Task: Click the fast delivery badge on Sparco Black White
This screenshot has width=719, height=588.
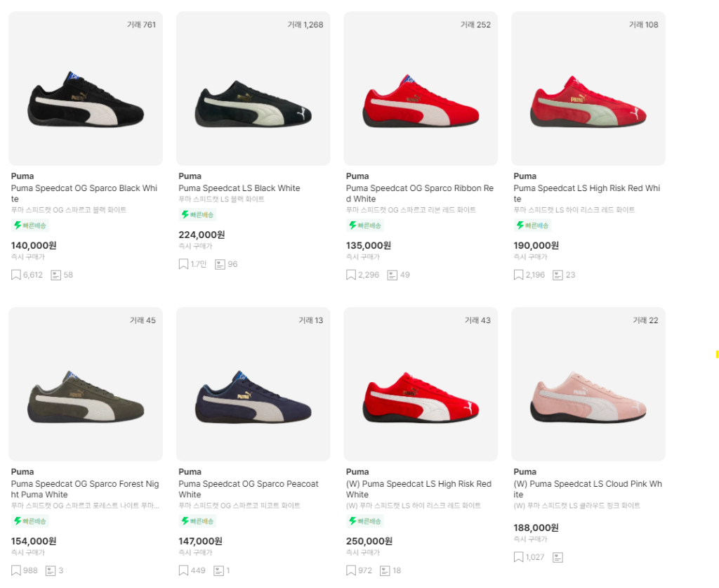Action: [x=30, y=226]
